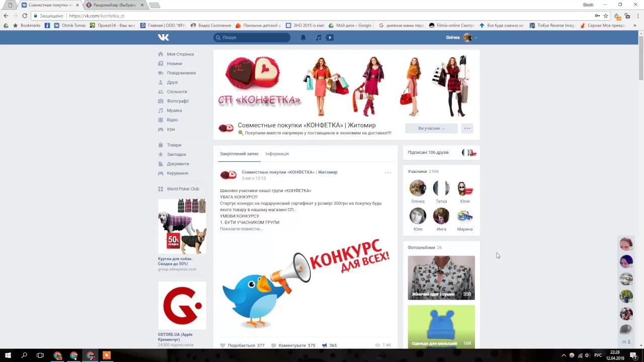644x362 pixels.
Task: Open the group three-dots actions button
Action: point(467,128)
